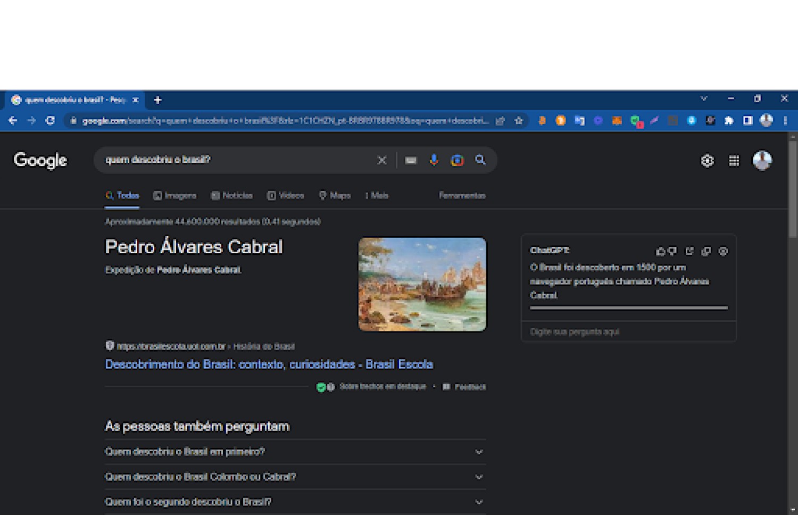The width and height of the screenshot is (798, 532).
Task: Click the purple feather extension icon
Action: coord(654,121)
